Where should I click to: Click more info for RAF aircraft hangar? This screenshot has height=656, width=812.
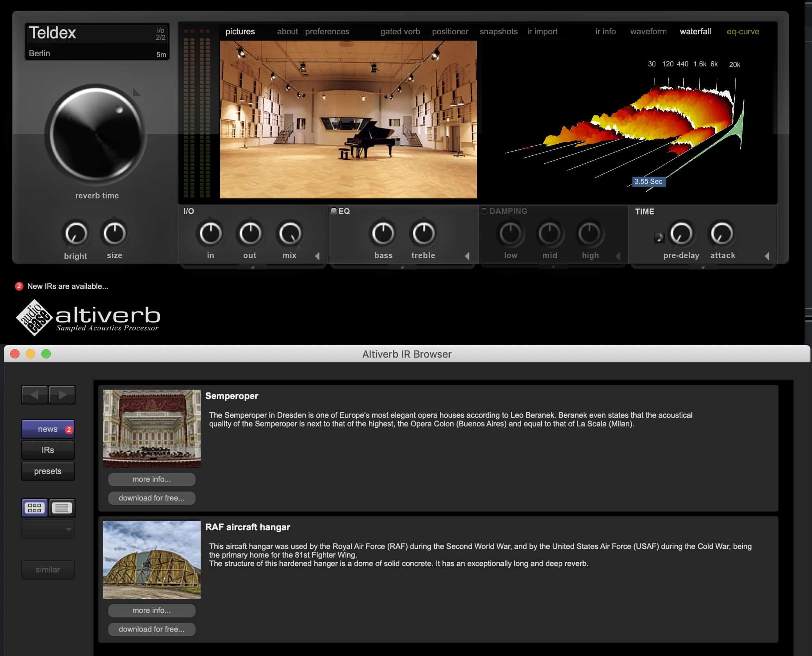(152, 610)
